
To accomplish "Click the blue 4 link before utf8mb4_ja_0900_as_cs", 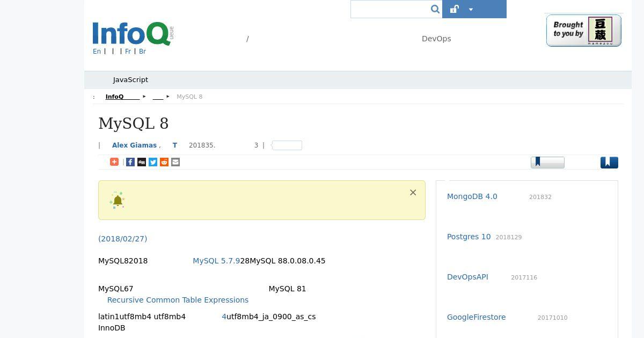I will [224, 317].
